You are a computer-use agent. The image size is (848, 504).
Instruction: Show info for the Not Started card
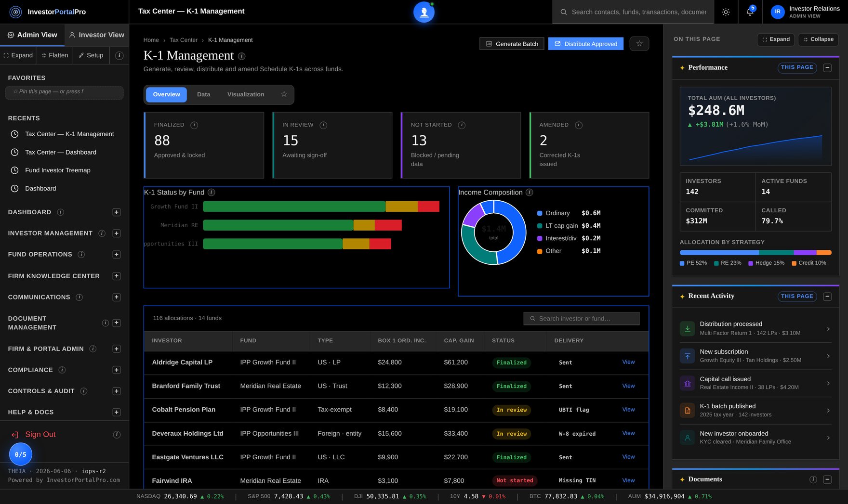(x=462, y=125)
